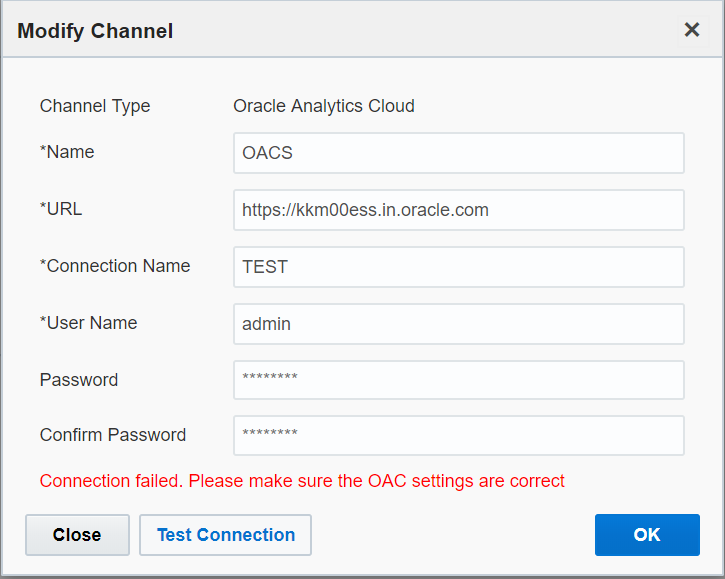The width and height of the screenshot is (725, 579).
Task: Click the Modify Channel dialog title
Action: pos(95,31)
